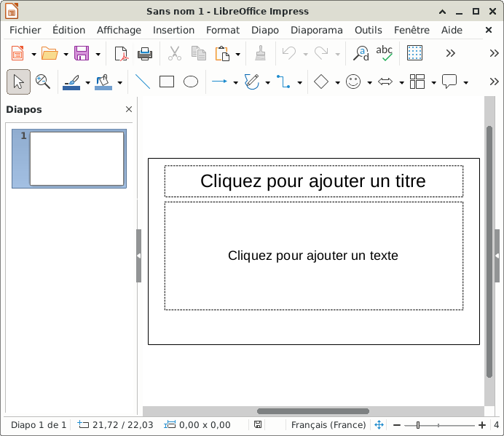Click the Print icon

[x=145, y=53]
